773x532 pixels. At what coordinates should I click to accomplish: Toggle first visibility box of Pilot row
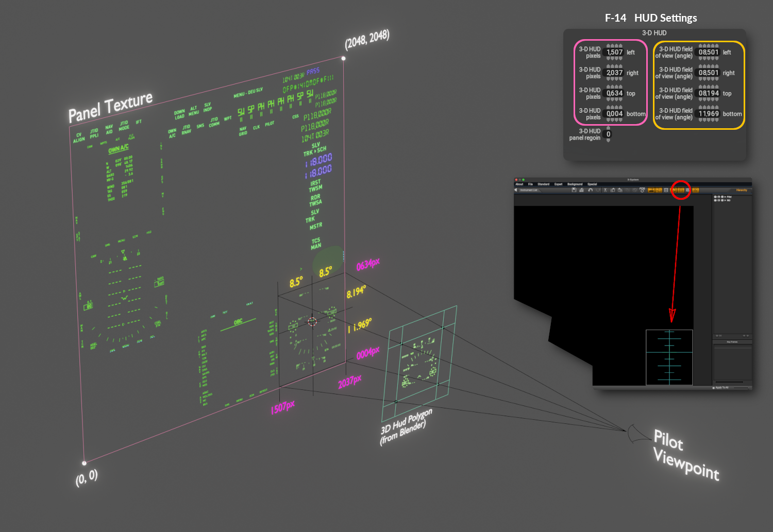coord(715,197)
